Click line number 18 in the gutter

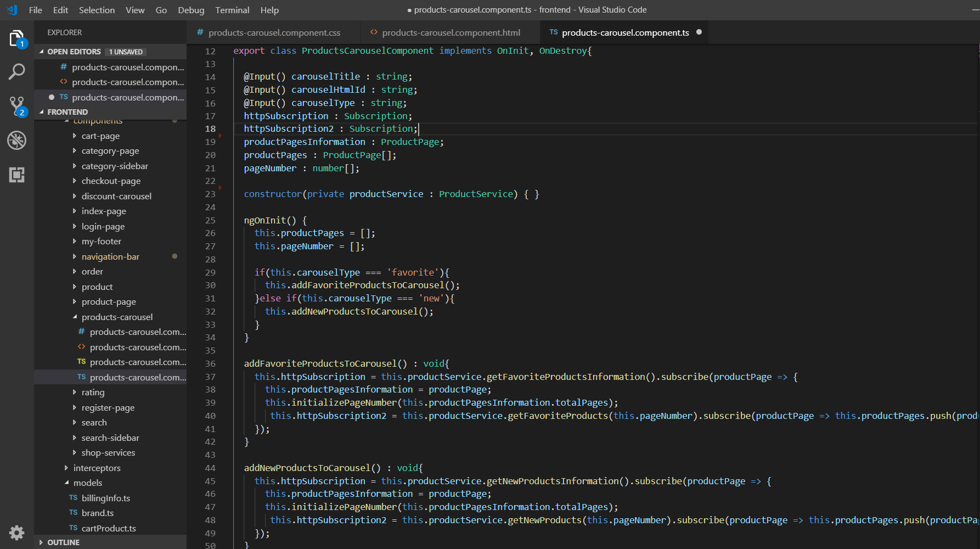[210, 129]
